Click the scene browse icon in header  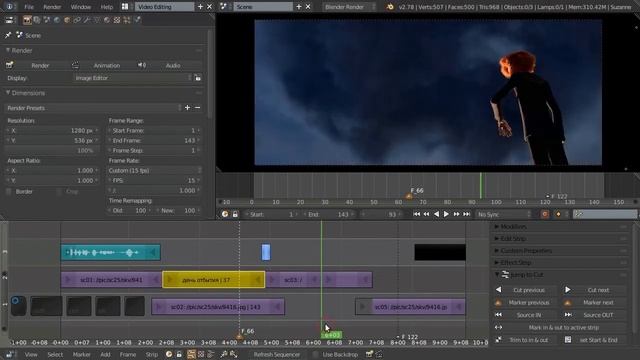(x=224, y=7)
